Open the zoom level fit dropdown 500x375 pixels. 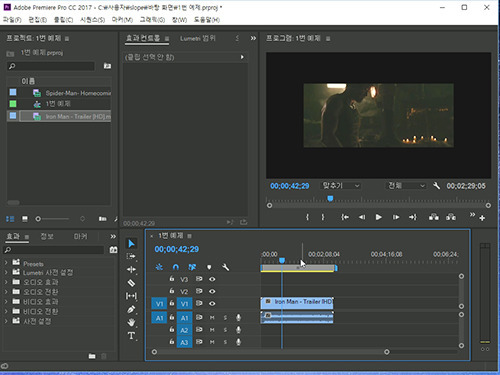[340, 186]
